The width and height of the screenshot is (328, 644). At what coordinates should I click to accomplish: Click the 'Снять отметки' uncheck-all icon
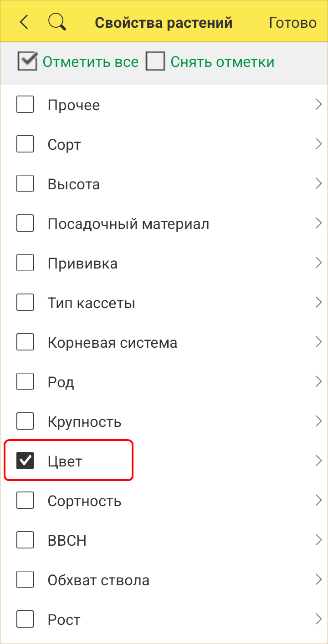pos(155,61)
